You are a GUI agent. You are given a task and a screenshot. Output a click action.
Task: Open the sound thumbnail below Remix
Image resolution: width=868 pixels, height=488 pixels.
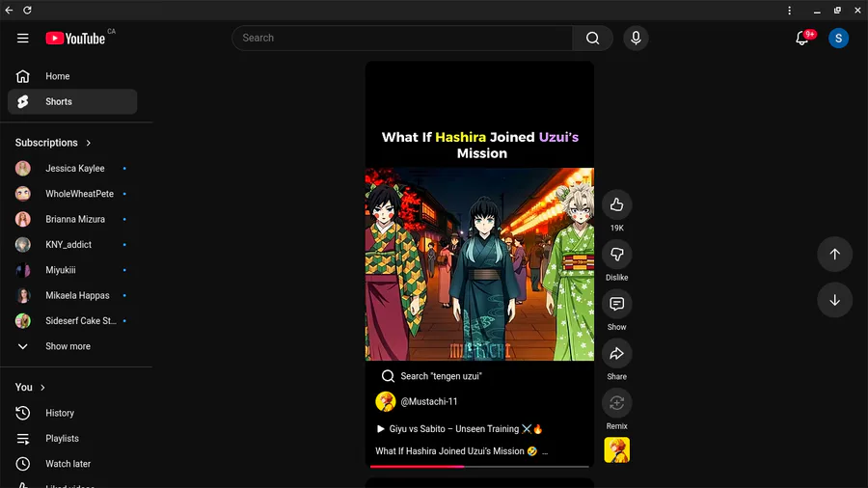point(616,449)
